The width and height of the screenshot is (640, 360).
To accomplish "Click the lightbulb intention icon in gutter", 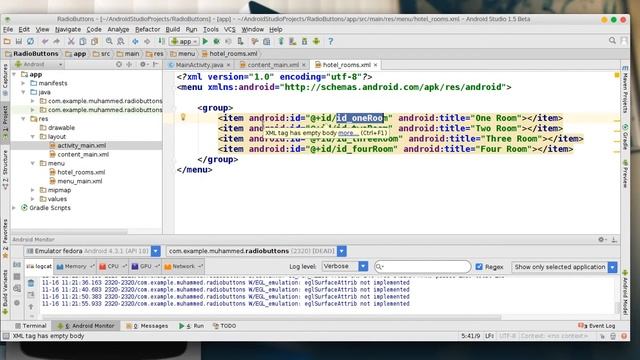I will point(183,117).
